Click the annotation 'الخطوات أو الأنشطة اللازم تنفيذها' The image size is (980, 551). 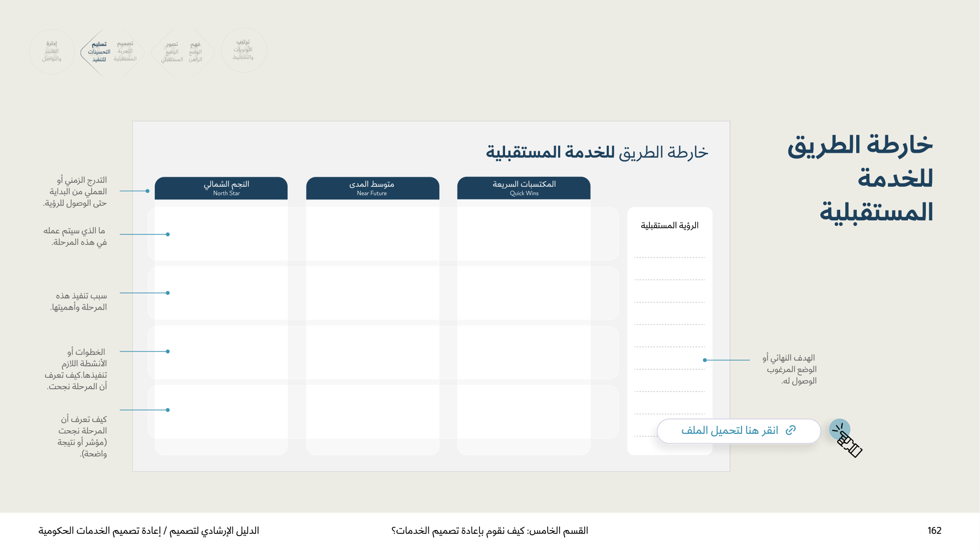(76, 369)
